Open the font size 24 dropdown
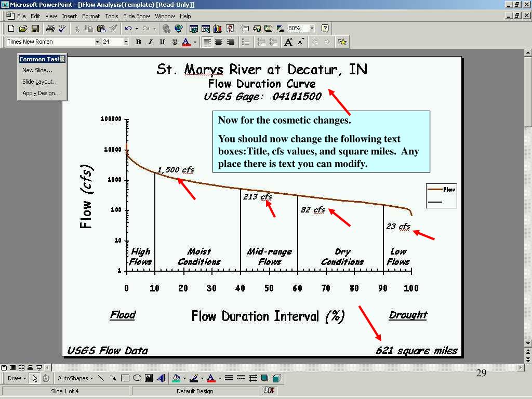Image resolution: width=532 pixels, height=399 pixels. pos(126,42)
